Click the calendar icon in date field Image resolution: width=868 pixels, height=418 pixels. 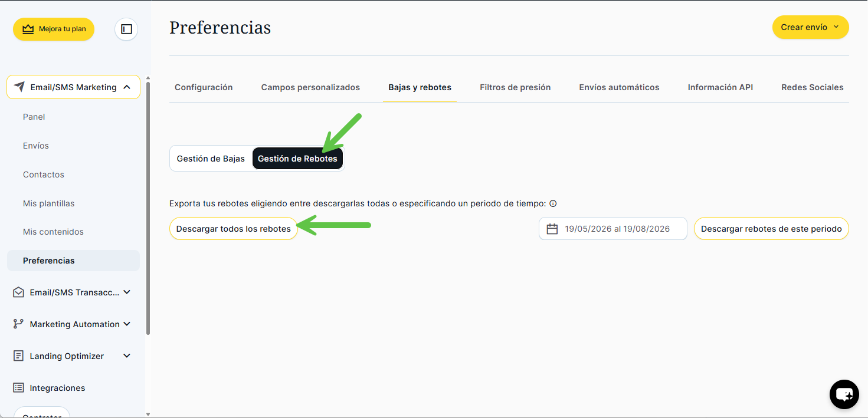(x=552, y=229)
